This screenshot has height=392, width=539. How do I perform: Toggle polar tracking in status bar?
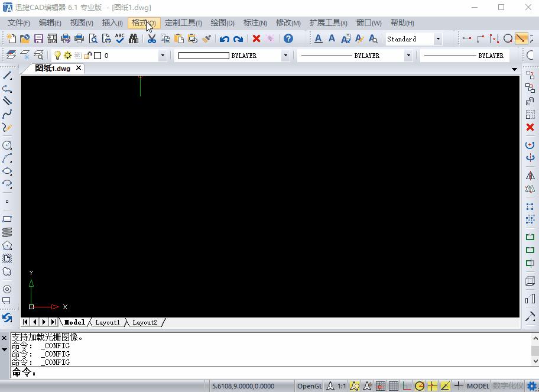(420, 386)
